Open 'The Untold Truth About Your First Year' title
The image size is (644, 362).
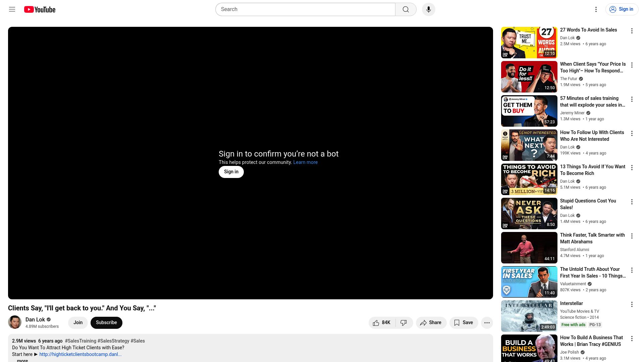click(x=593, y=273)
